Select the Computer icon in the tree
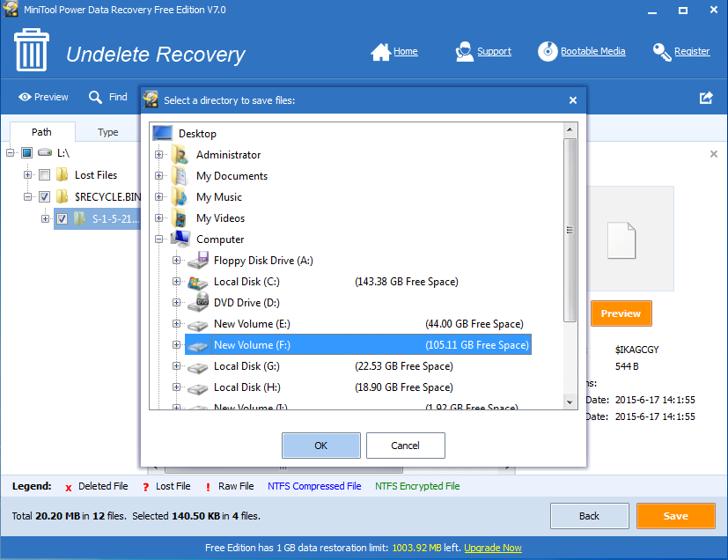Viewport: 728px width, 560px height. [180, 239]
